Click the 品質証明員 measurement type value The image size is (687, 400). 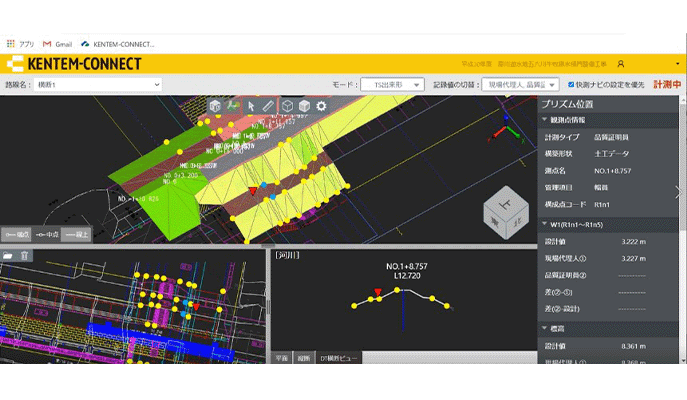611,137
